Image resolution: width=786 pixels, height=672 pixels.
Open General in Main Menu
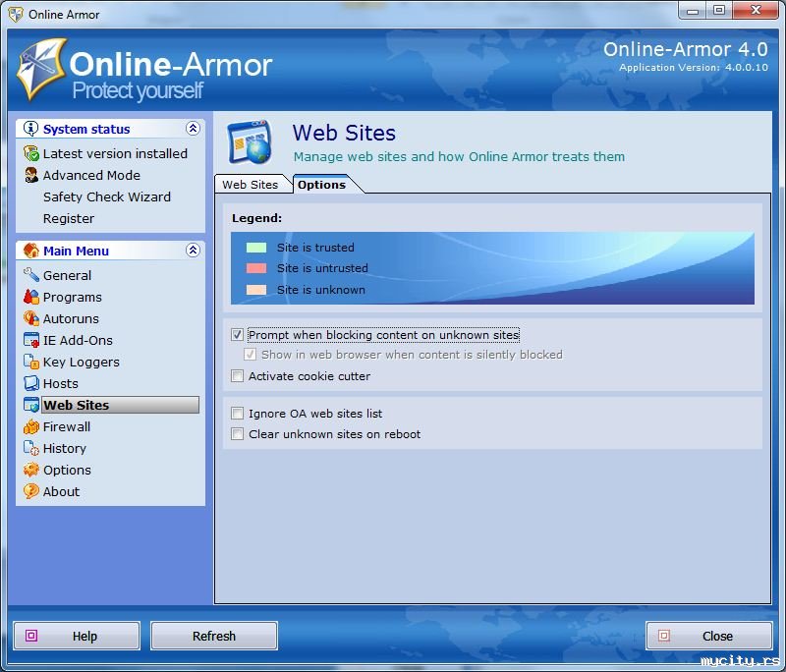tap(67, 275)
